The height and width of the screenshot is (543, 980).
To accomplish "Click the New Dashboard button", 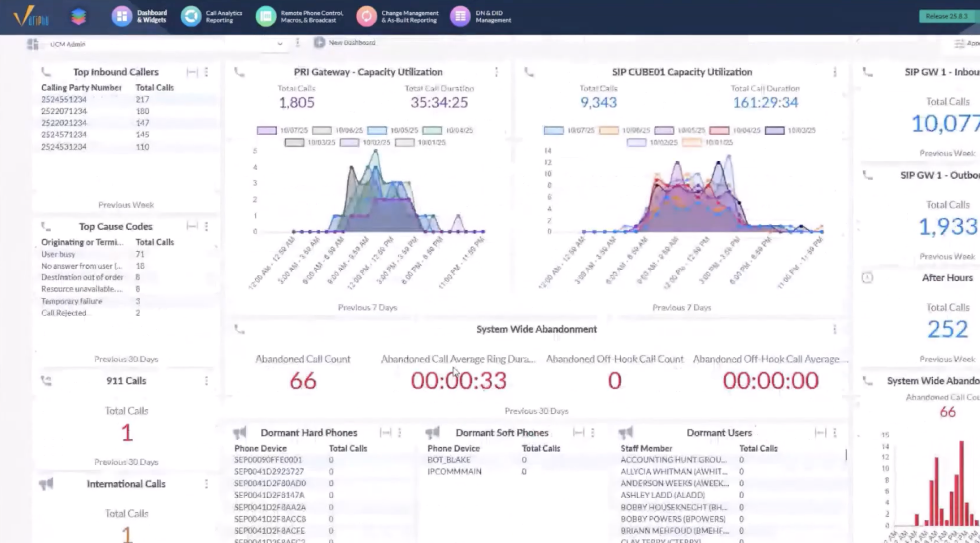I will point(351,43).
